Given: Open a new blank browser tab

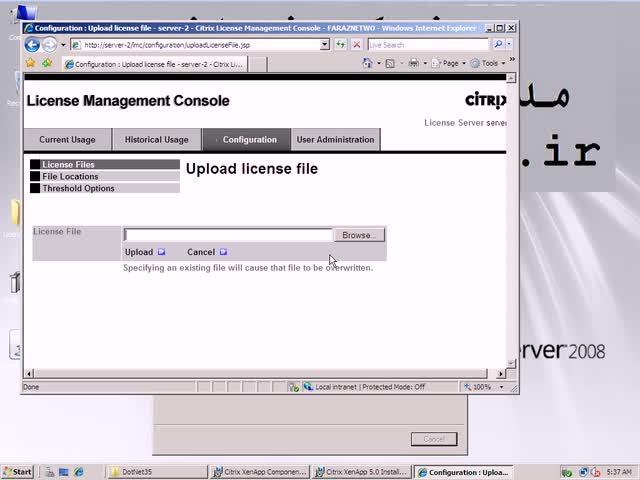Looking at the screenshot, I should [258, 64].
